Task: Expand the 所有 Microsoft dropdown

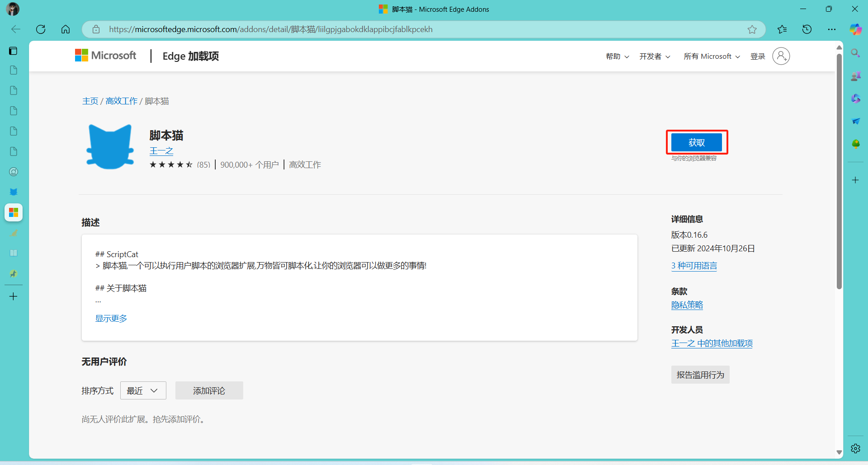Action: pyautogui.click(x=712, y=56)
